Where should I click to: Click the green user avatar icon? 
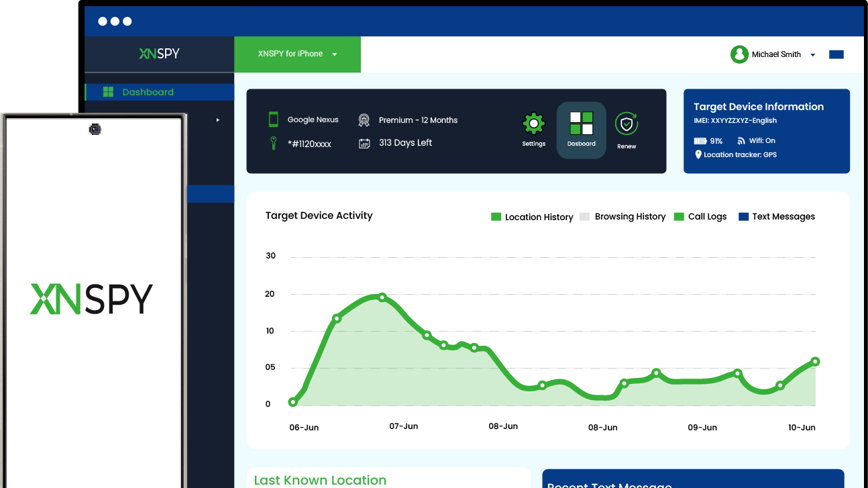point(739,54)
